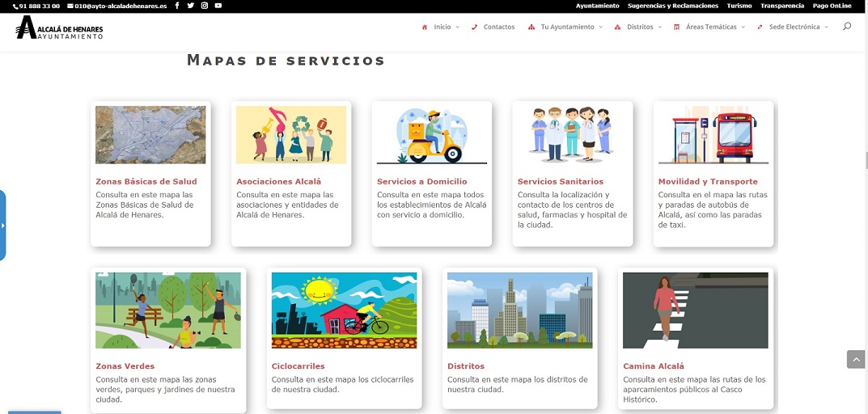Expand the Tu Ayuntamiento dropdown chevron
Screen dimensions: 868x414
point(600,27)
